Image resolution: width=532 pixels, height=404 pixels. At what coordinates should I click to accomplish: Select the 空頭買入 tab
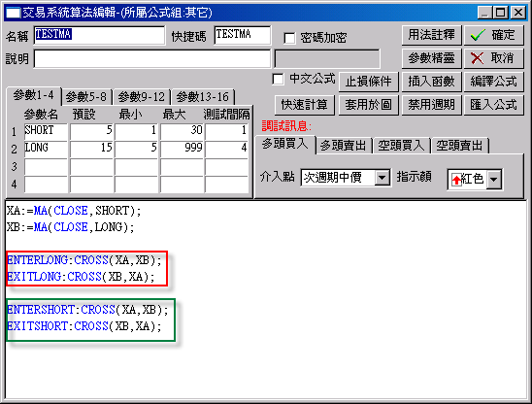[x=401, y=146]
